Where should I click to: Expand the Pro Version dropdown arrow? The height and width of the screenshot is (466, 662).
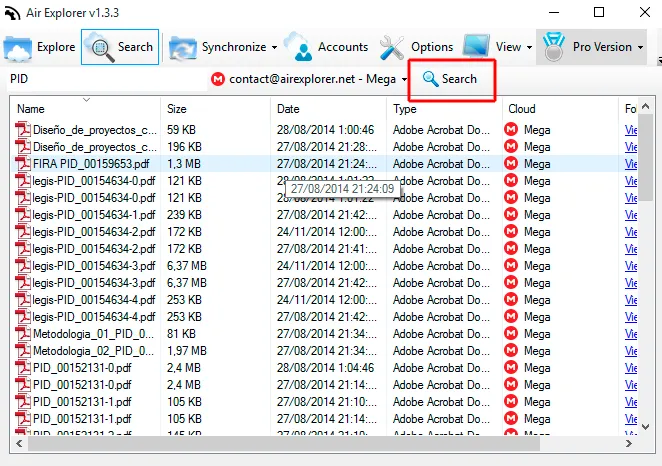pyautogui.click(x=640, y=47)
